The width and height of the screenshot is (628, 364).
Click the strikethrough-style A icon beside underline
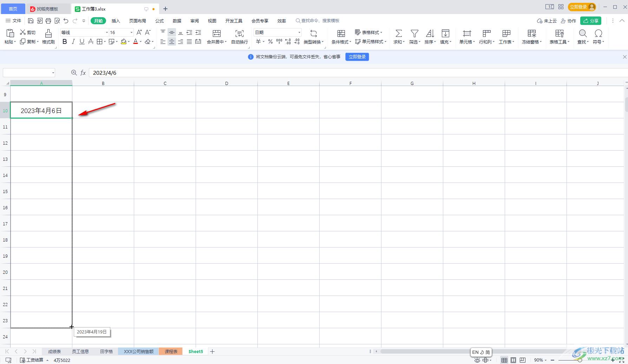click(91, 41)
